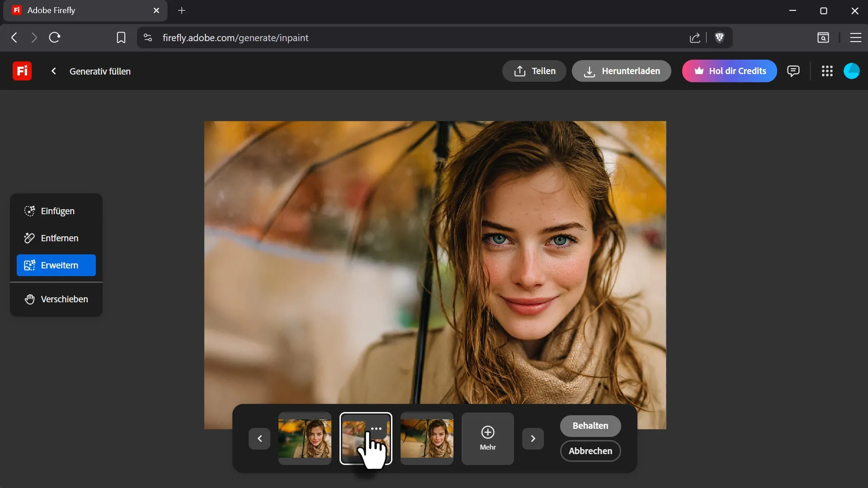Select the first variation thumbnail

305,438
